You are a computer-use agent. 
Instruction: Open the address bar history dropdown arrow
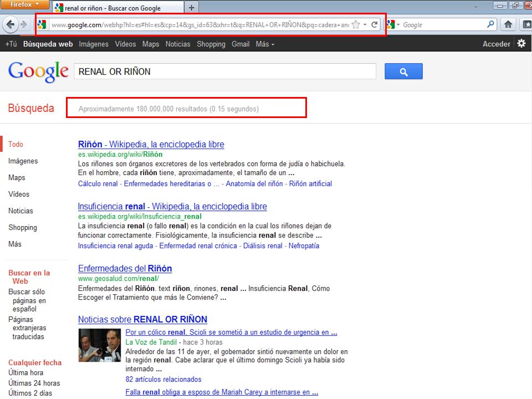click(x=365, y=24)
